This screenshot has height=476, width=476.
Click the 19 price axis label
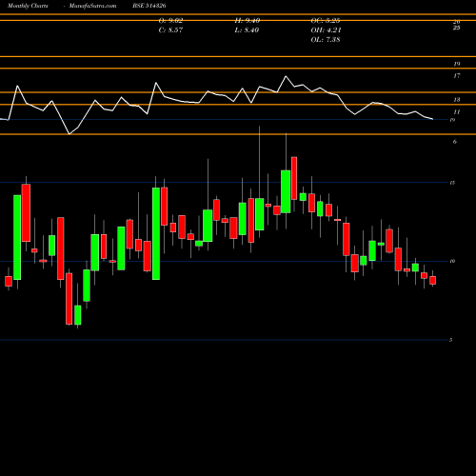457,64
